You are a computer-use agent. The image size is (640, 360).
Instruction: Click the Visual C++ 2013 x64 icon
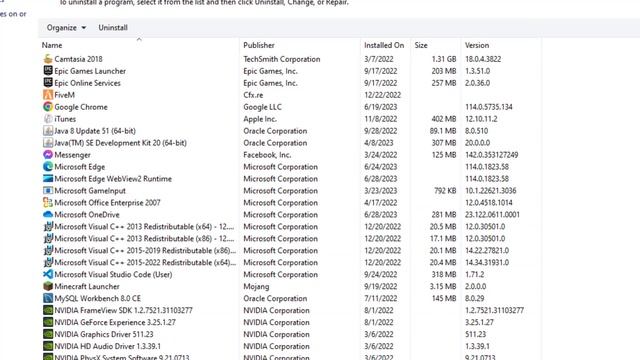tap(48, 226)
